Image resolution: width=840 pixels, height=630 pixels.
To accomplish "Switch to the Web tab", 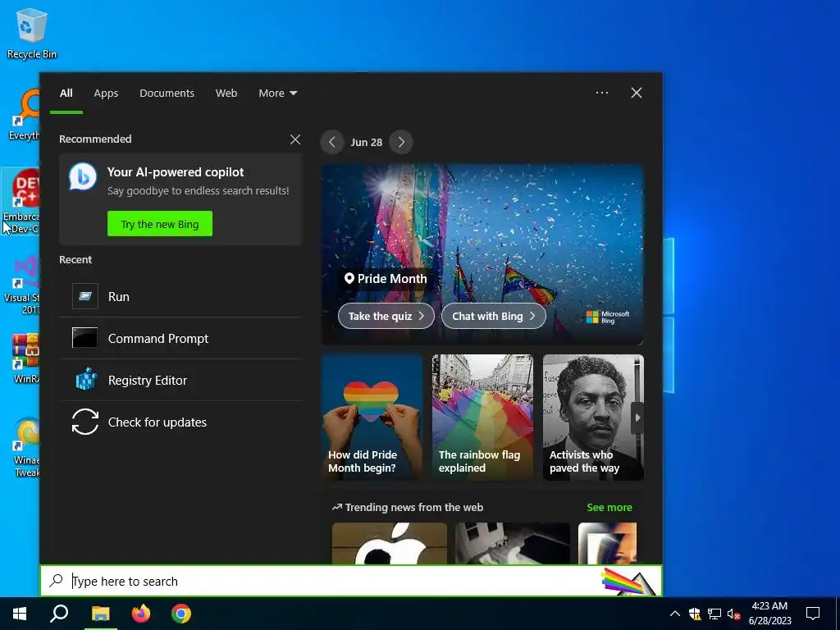I will click(x=226, y=94).
